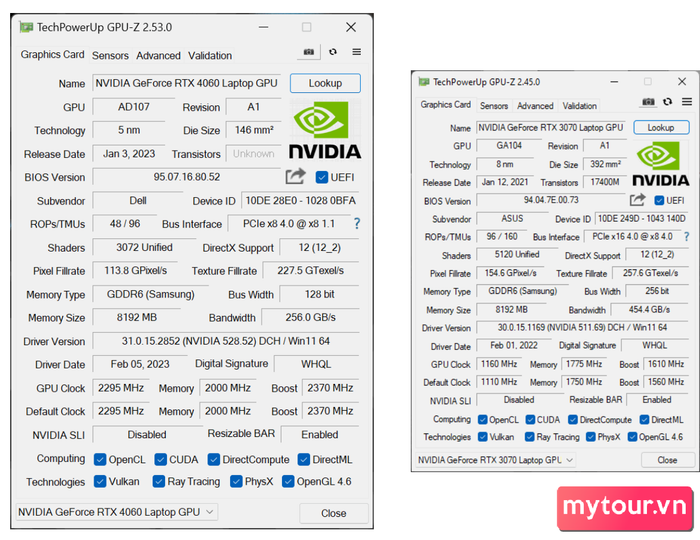Click the 17400M Transistors value
This screenshot has height=540, width=700.
605,182
